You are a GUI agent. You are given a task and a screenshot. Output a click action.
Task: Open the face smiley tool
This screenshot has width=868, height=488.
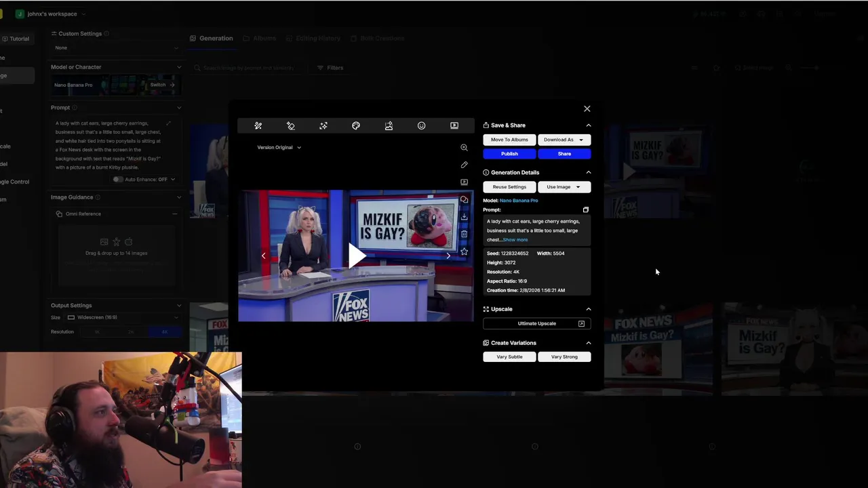(x=421, y=125)
